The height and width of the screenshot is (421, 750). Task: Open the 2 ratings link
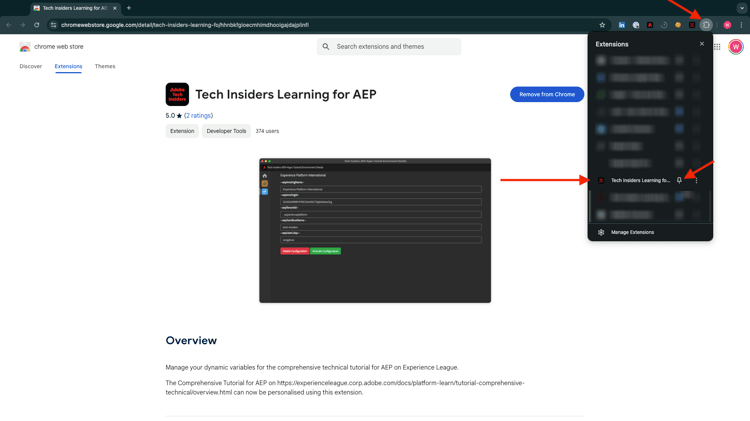point(199,116)
